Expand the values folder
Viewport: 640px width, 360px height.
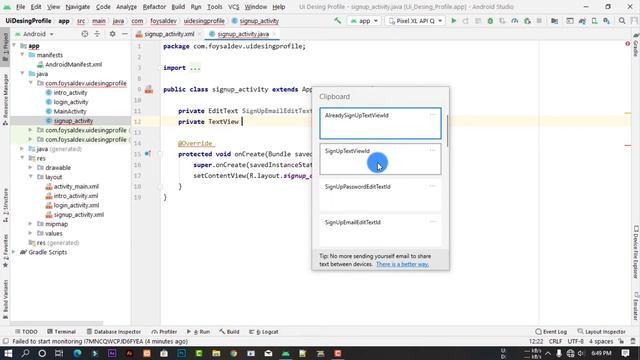[x=31, y=233]
